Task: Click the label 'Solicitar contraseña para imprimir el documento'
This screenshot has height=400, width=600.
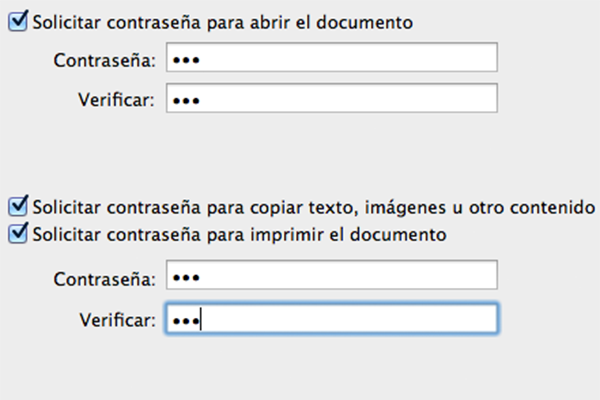Action: [x=240, y=235]
